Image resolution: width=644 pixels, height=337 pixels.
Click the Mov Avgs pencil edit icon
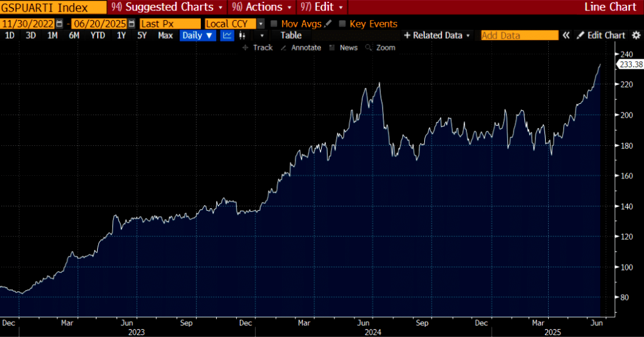[x=328, y=24]
